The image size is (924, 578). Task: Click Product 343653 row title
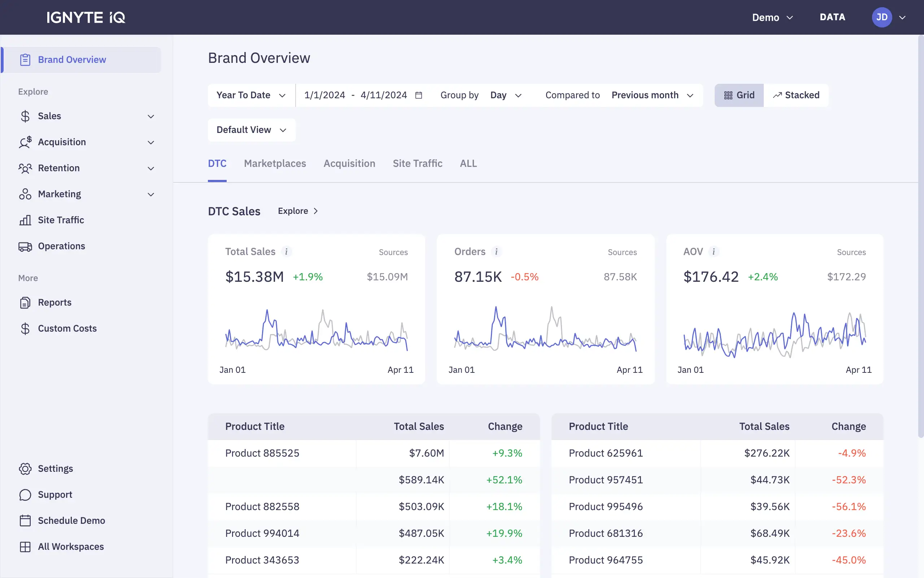262,560
